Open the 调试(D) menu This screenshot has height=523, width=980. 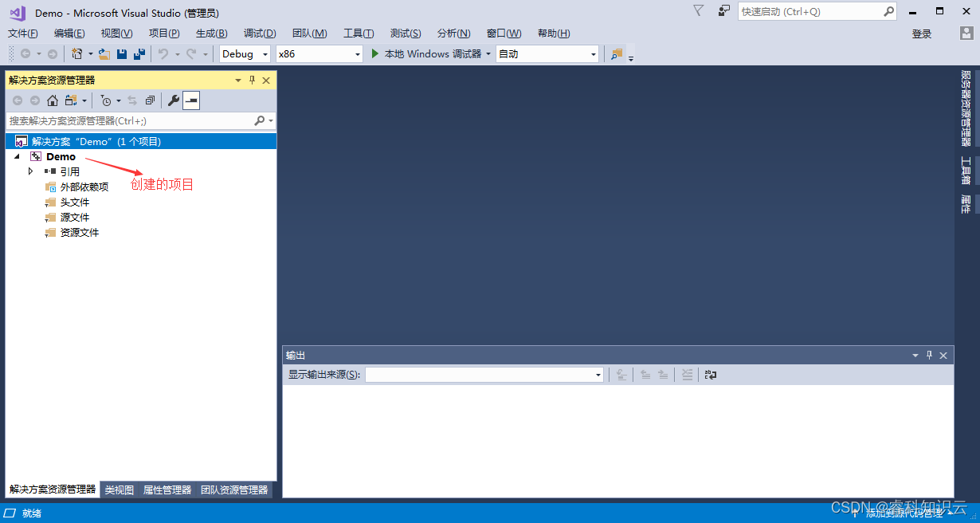(x=260, y=33)
